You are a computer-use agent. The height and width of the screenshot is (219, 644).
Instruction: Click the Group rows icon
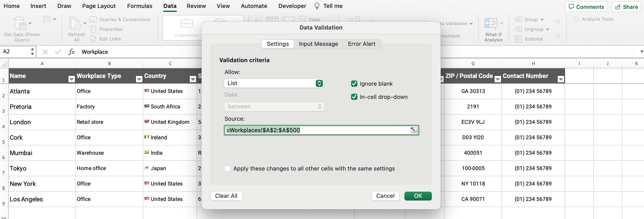518,19
